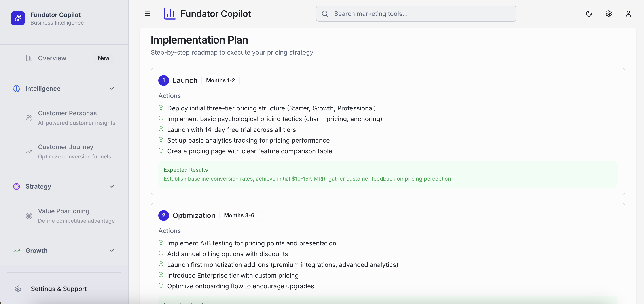
Task: Click the Launch phase title
Action: (185, 80)
